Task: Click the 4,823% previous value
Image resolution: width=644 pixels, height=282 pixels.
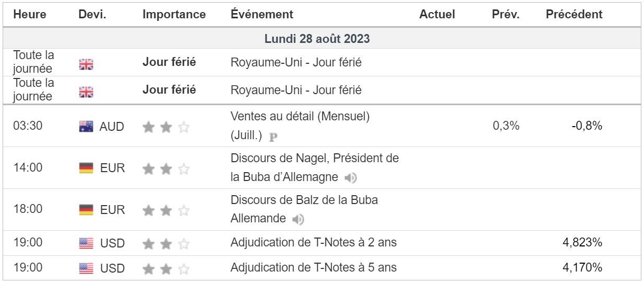Action: point(583,243)
